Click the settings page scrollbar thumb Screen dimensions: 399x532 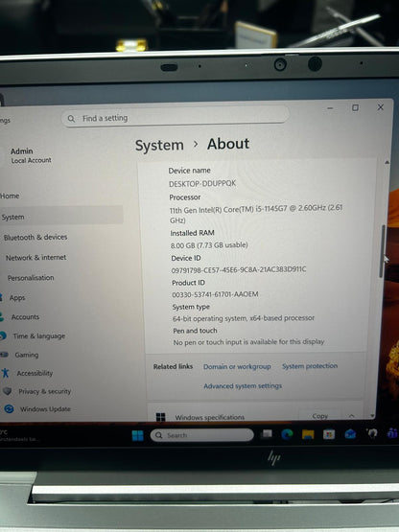tap(382, 251)
